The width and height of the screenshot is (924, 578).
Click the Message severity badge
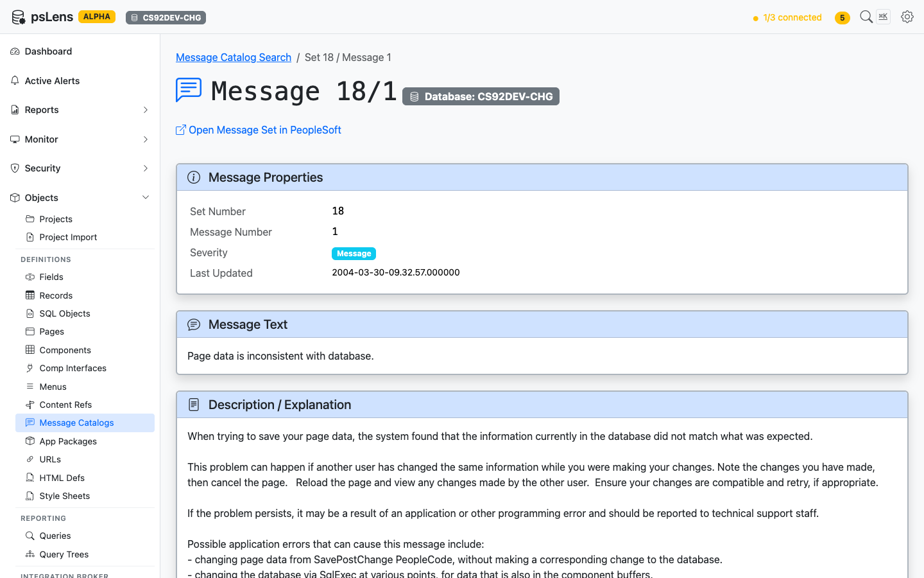(x=354, y=254)
